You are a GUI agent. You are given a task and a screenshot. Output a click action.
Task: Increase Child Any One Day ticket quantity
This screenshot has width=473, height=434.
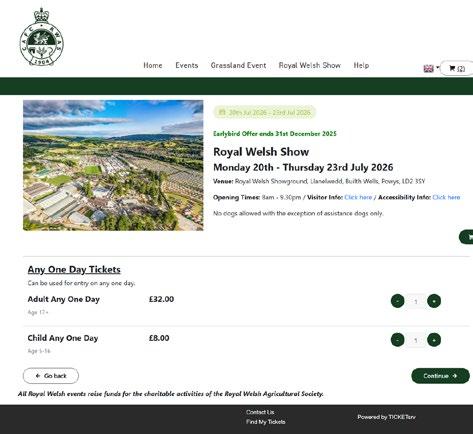pos(434,340)
